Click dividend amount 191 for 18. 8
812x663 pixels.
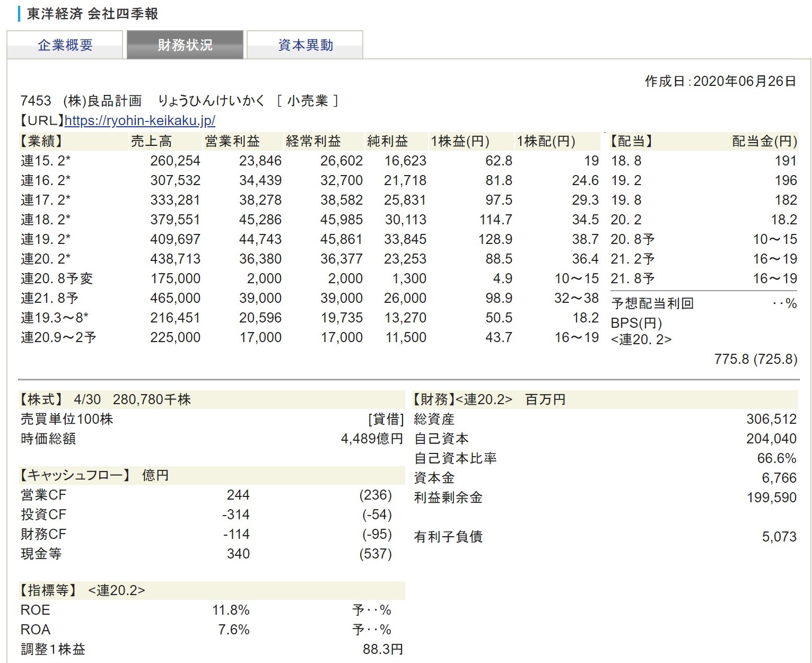tap(785, 161)
